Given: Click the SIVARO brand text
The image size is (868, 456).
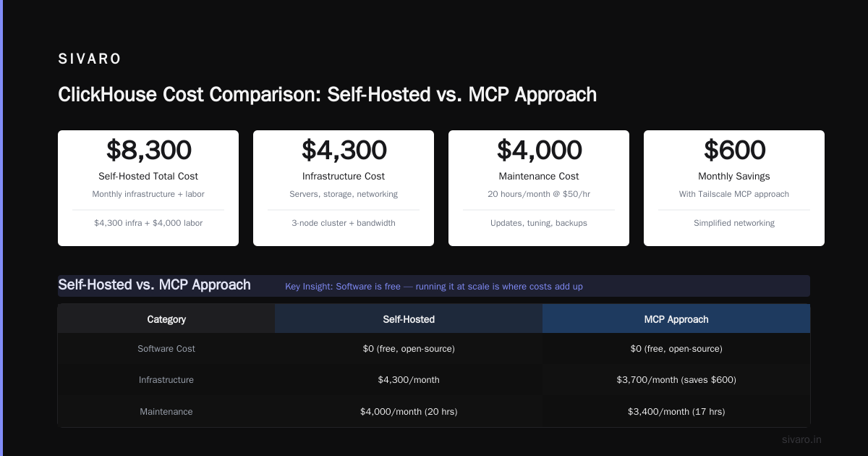Looking at the screenshot, I should tap(90, 59).
